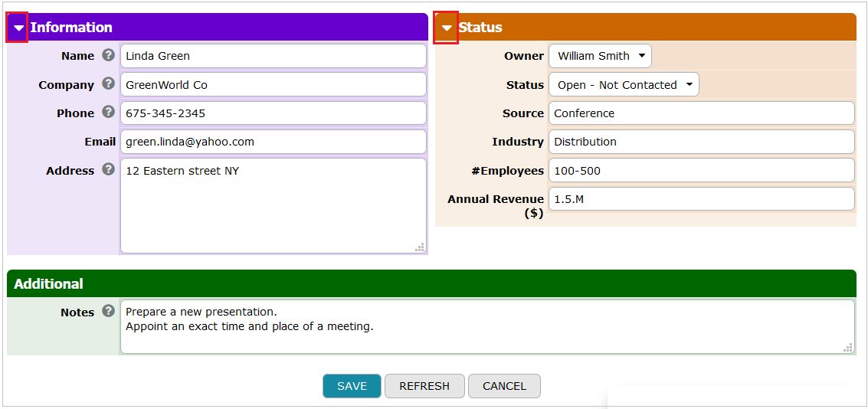Screen dimensions: 868x409
Task: Open help icon next to Phone
Action: point(109,113)
